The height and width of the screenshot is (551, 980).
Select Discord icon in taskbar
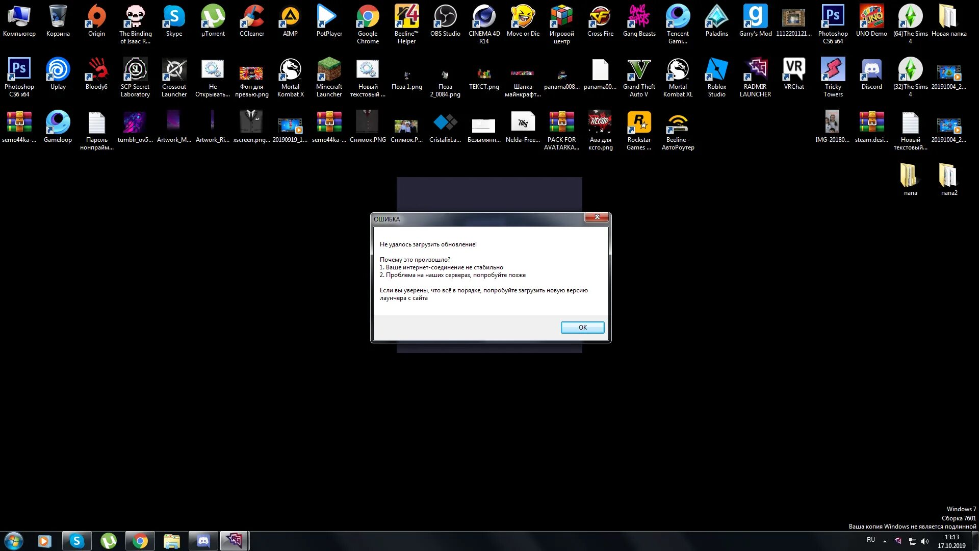coord(203,541)
